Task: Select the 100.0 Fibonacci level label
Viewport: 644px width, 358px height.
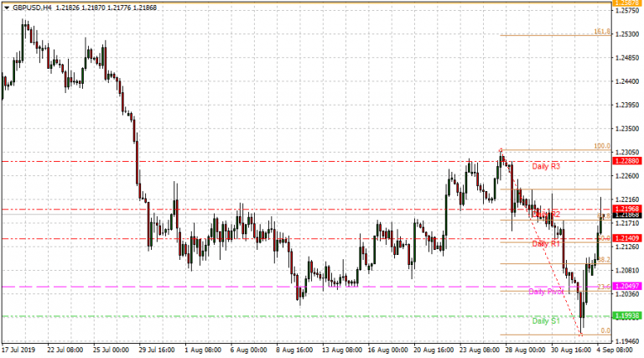Action: (x=600, y=146)
